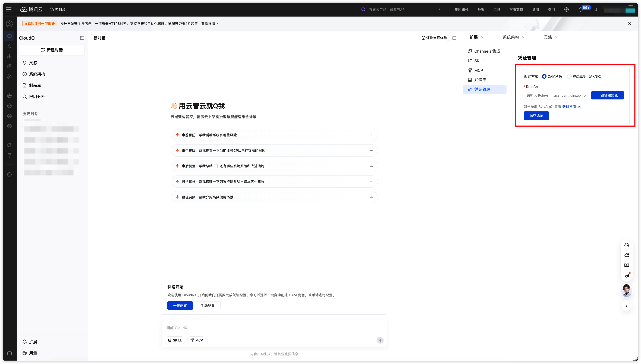Click the SSL证书一键部署 promo tag
This screenshot has width=641, height=364.
(40, 24)
